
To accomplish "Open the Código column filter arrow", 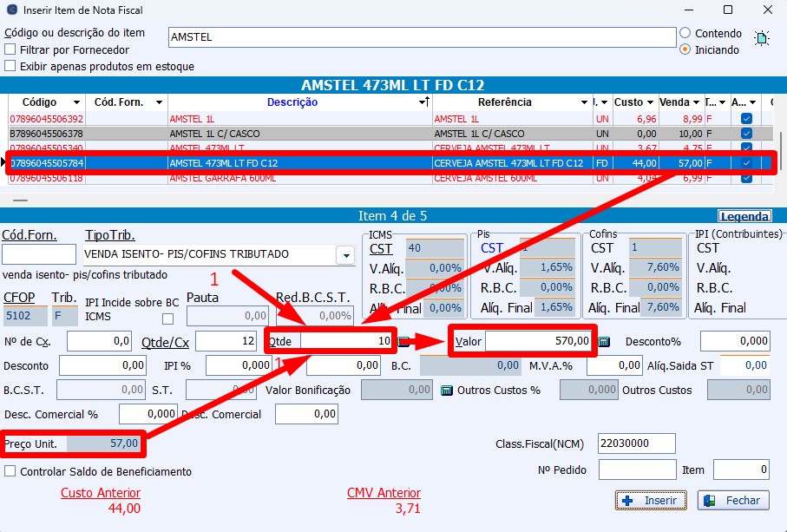I will tap(76, 102).
